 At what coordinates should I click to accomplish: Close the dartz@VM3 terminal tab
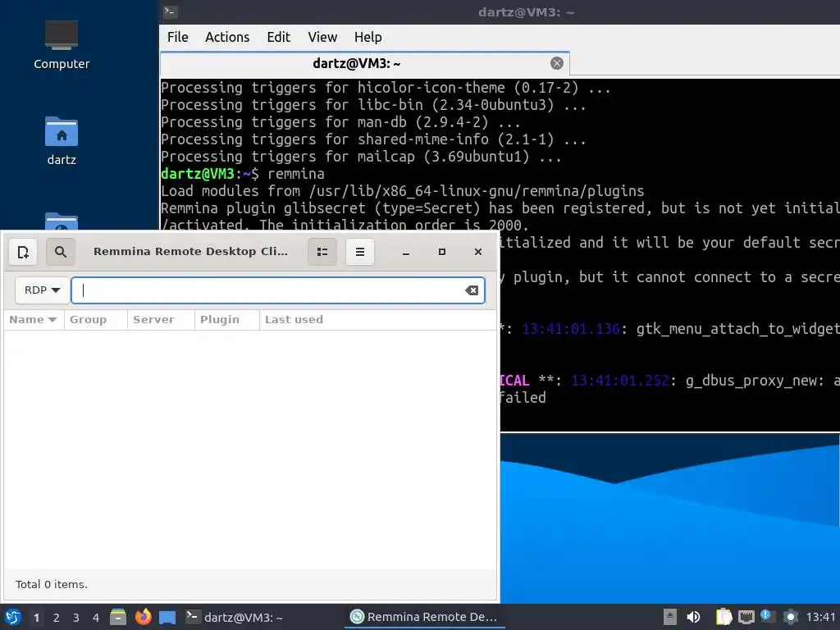pos(557,63)
